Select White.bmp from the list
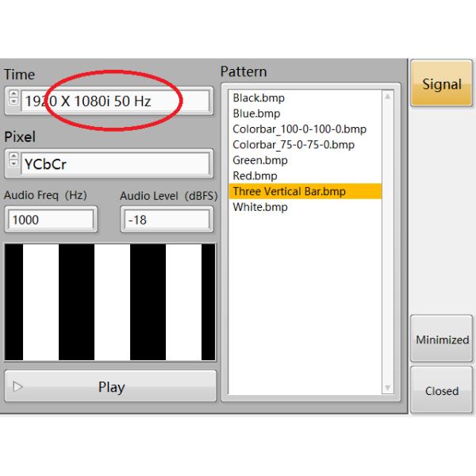 259,207
